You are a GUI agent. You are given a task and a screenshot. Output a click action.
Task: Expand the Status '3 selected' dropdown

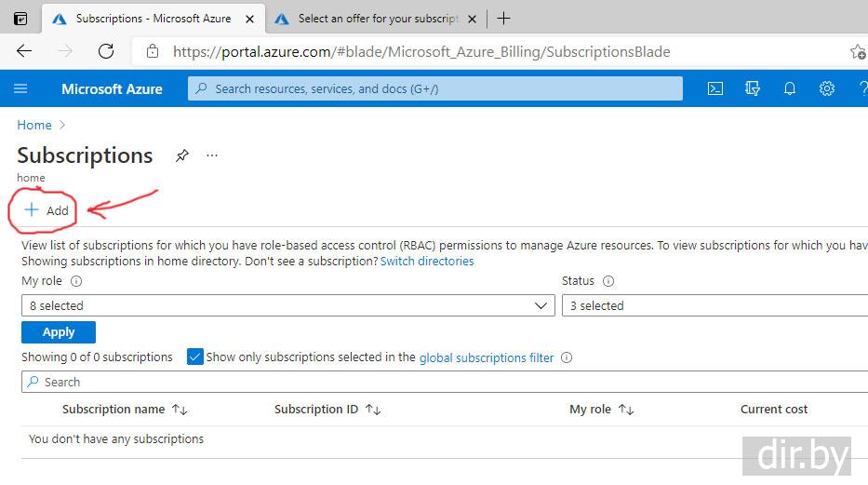pos(714,305)
